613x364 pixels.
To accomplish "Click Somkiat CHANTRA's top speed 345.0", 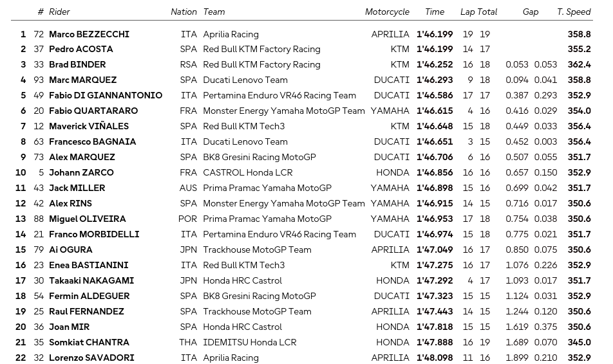I will coord(579,343).
